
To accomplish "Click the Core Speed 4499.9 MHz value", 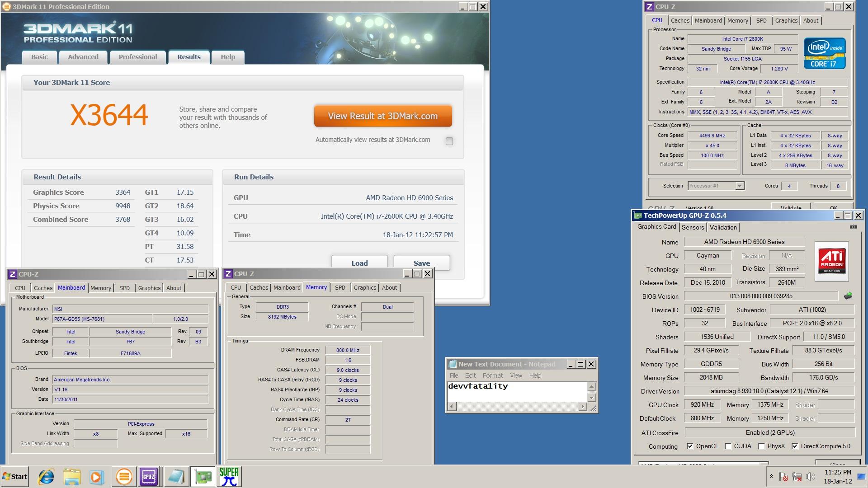I will tap(712, 136).
